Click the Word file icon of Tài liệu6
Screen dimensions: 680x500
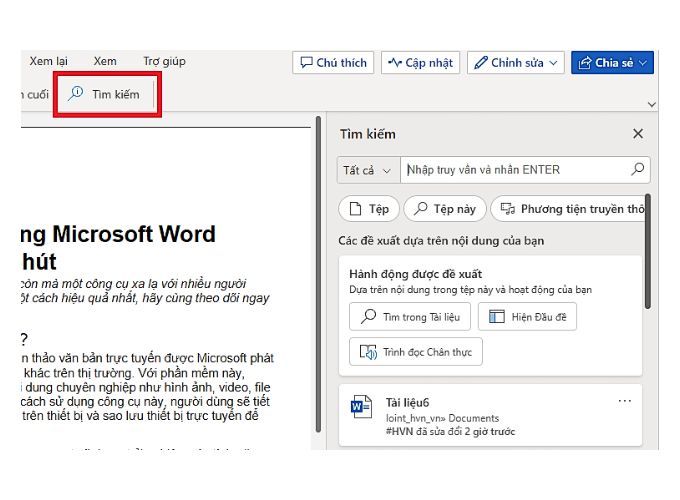[x=361, y=406]
